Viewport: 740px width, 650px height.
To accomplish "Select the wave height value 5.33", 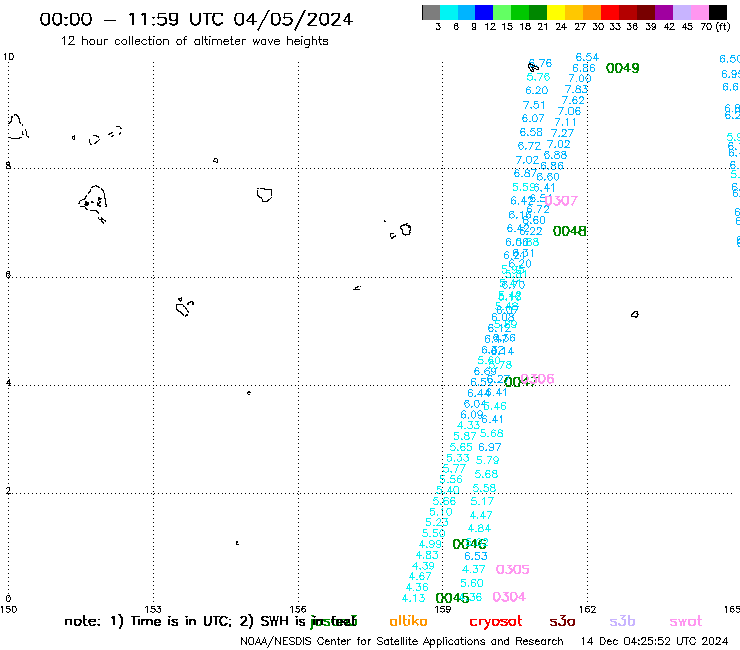I will coord(458,458).
